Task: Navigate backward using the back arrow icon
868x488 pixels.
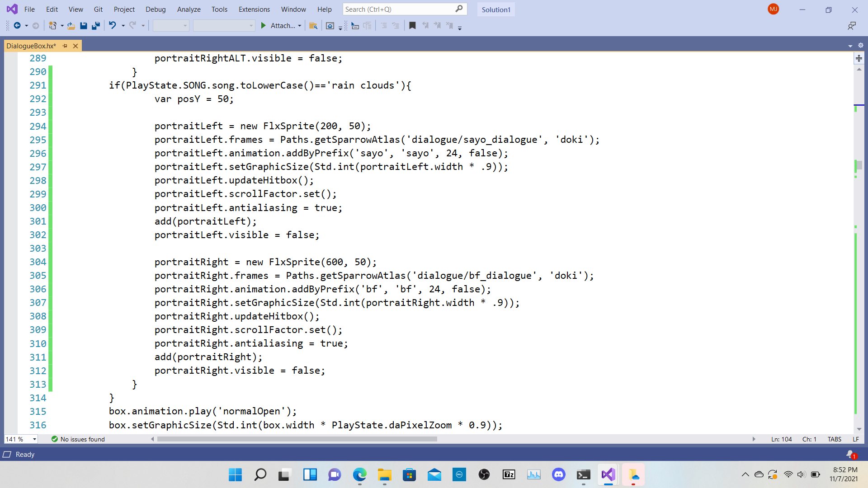Action: point(18,25)
